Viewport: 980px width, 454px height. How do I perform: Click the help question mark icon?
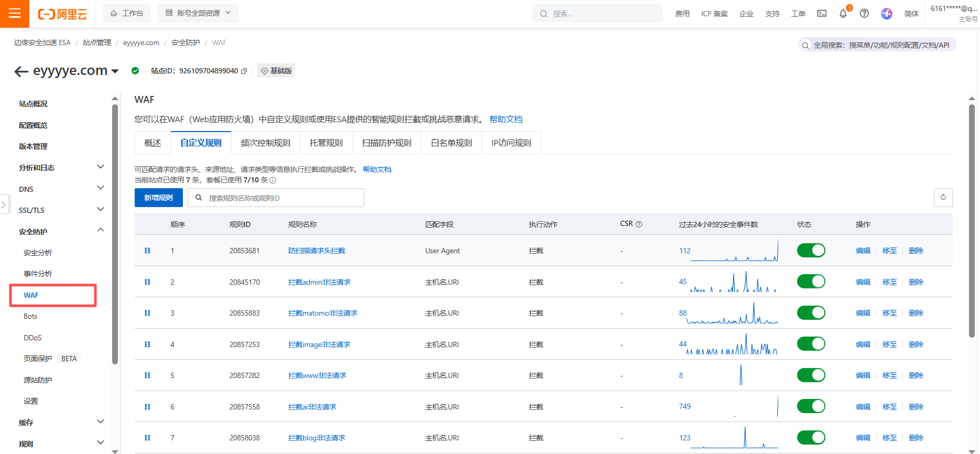(864, 14)
